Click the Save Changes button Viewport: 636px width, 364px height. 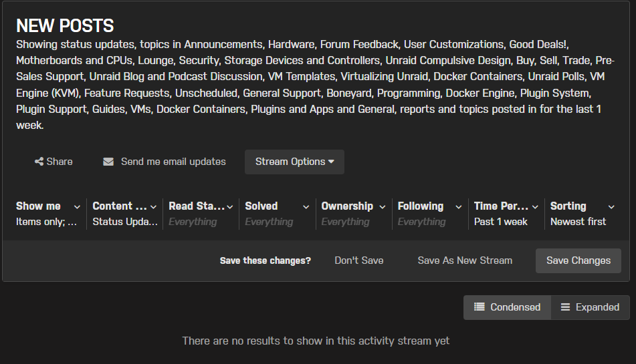click(578, 260)
